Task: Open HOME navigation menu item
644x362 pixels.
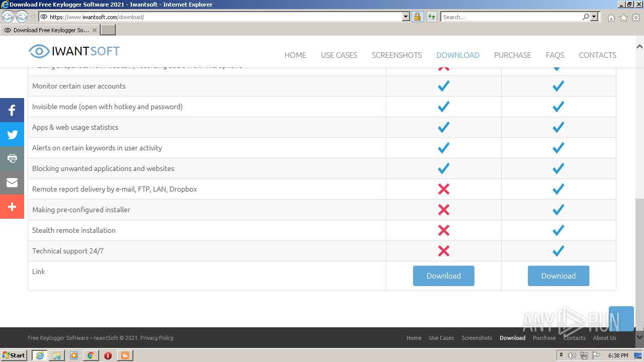Action: pos(295,55)
